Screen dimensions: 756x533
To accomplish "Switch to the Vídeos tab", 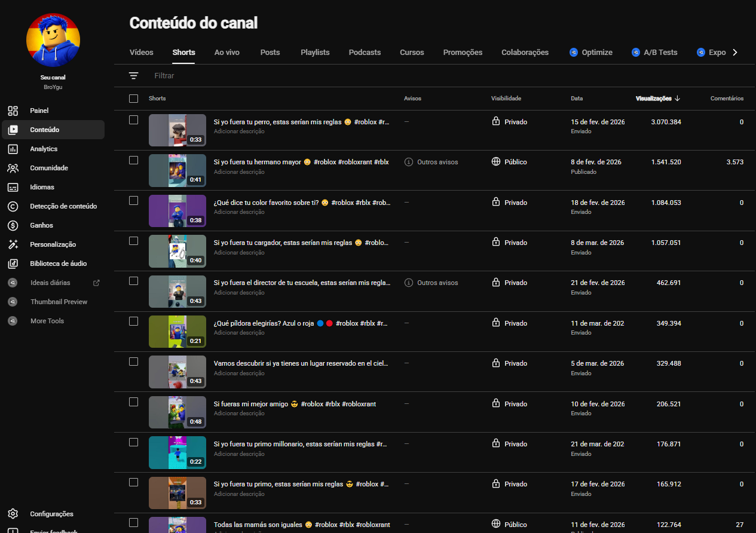I will [x=142, y=53].
